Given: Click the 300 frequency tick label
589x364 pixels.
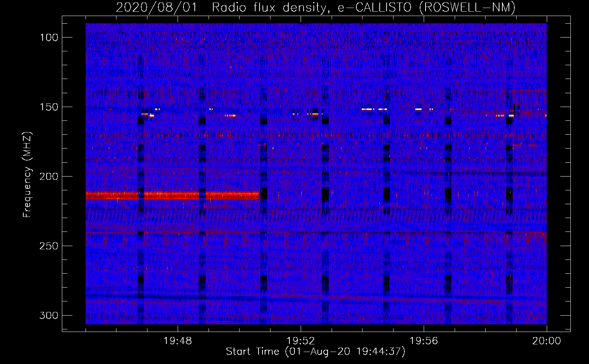Looking at the screenshot, I should (48, 315).
